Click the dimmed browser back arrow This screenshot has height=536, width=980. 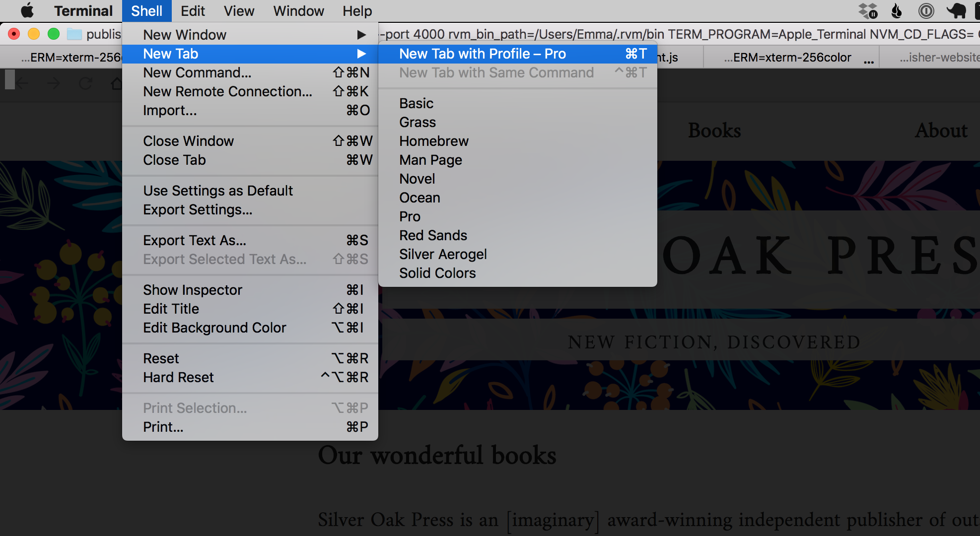(x=22, y=83)
